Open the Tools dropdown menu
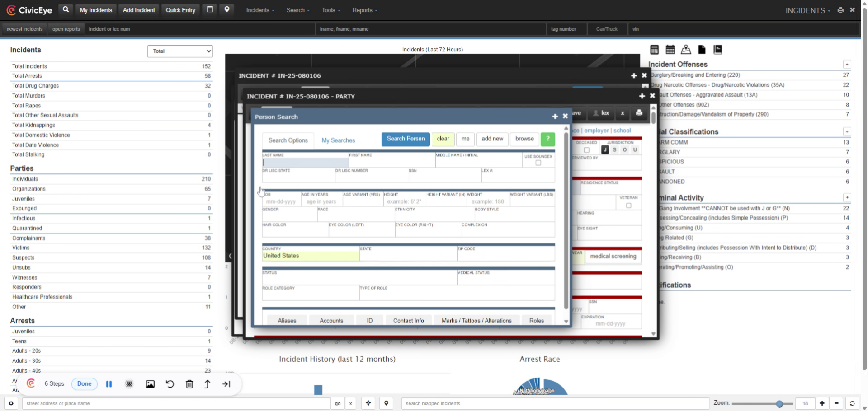868x411 pixels. click(331, 10)
